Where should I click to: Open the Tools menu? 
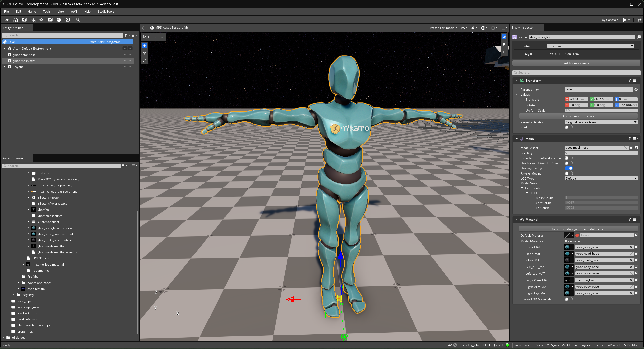tap(46, 12)
